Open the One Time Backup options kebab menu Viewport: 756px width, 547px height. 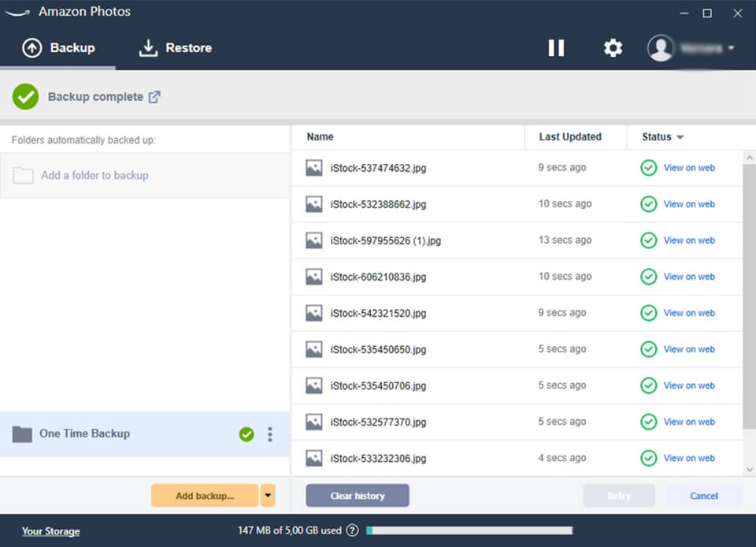[x=269, y=434]
